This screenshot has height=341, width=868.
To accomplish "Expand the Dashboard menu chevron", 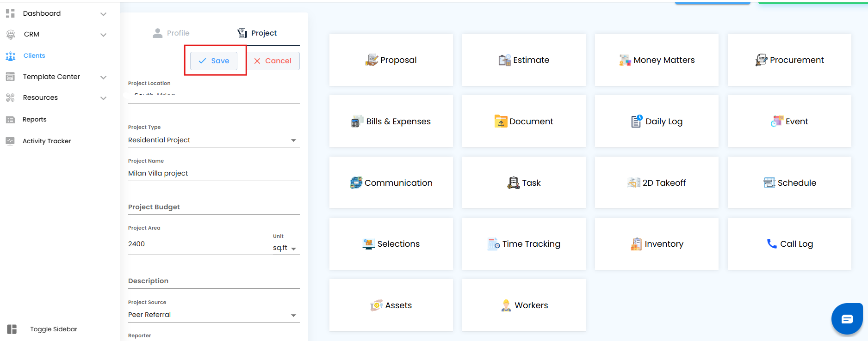I will click(104, 14).
